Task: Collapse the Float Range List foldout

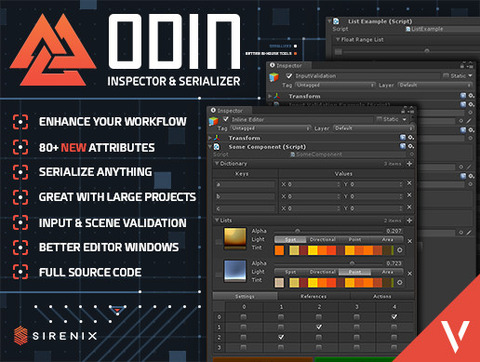Action: point(338,40)
